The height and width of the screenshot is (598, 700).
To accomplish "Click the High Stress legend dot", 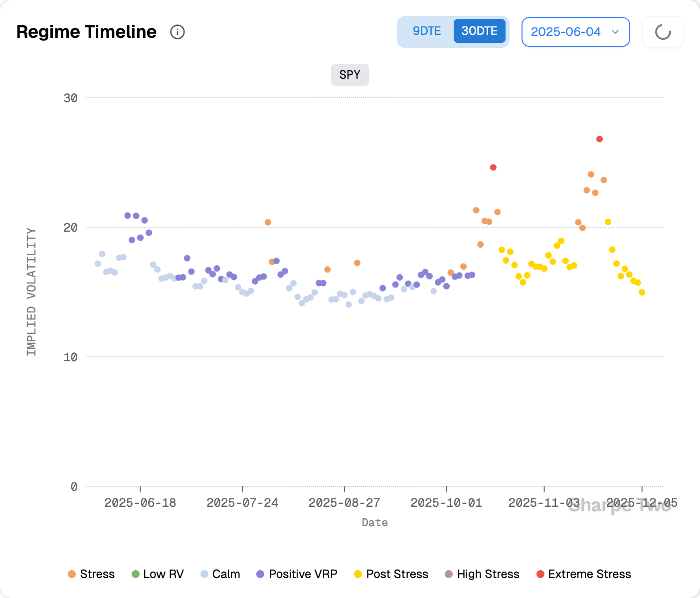I will [449, 574].
